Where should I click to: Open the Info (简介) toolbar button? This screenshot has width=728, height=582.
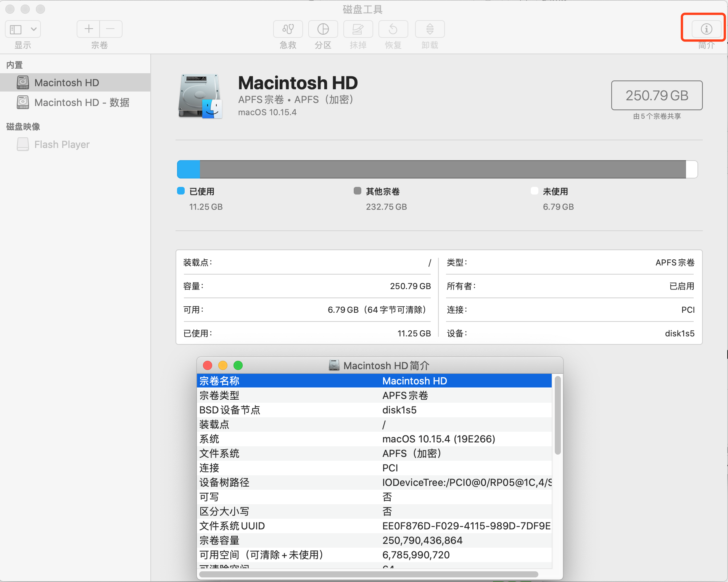[x=706, y=29]
